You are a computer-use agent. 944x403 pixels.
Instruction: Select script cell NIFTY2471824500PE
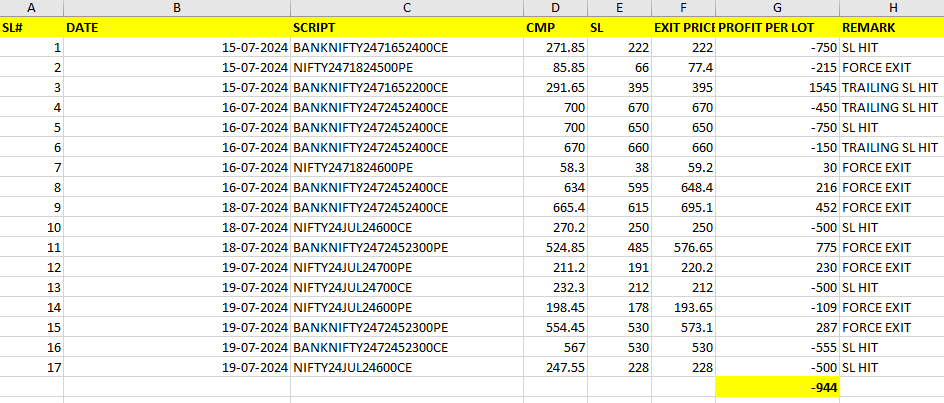tap(407, 67)
